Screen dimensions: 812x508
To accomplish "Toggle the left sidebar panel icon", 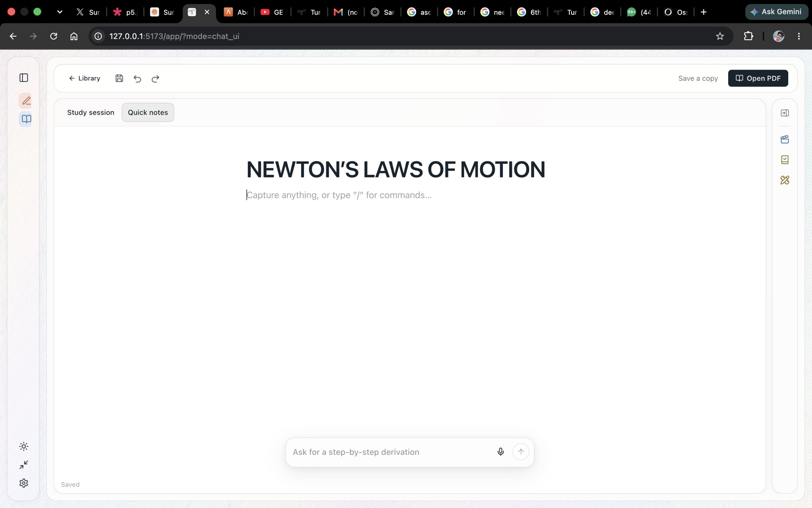I will [x=24, y=78].
